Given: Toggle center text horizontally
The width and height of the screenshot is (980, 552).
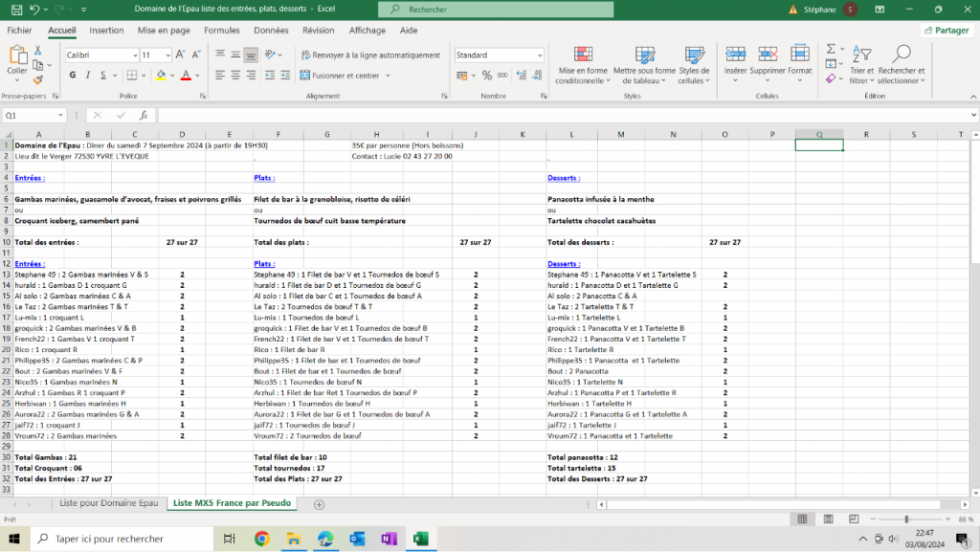Looking at the screenshot, I should coord(235,75).
